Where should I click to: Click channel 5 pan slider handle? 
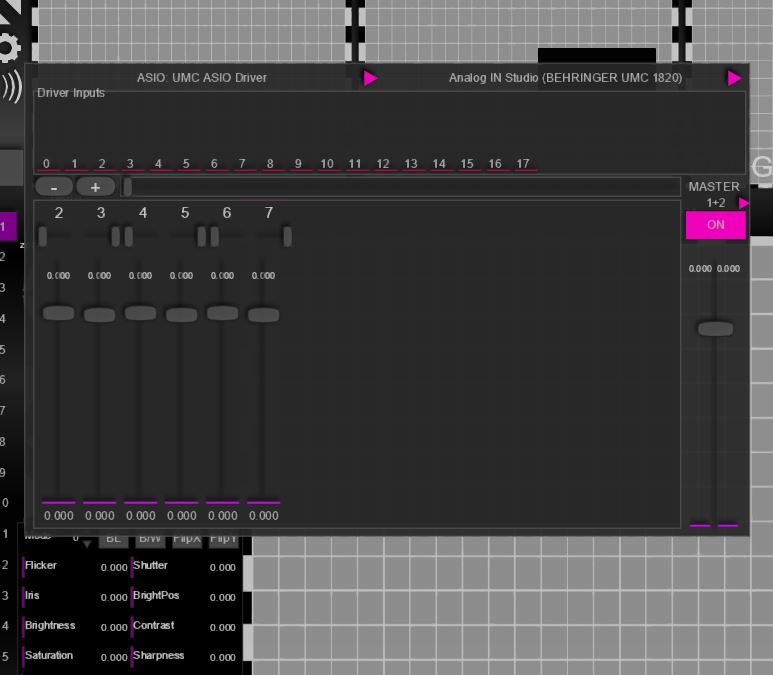pyautogui.click(x=201, y=237)
